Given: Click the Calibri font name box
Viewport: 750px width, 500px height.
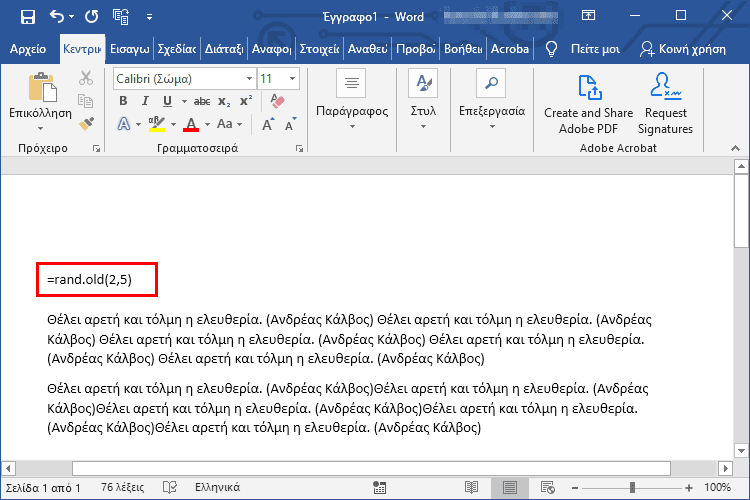Looking at the screenshot, I should click(x=179, y=79).
